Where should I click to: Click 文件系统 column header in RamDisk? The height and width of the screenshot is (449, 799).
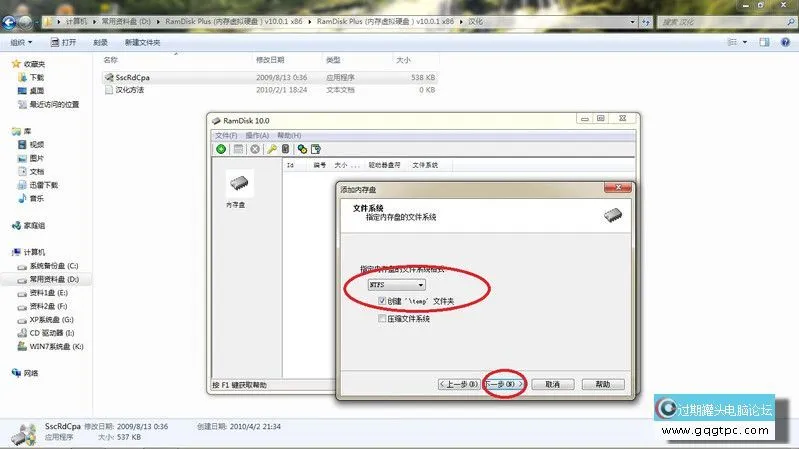tap(425, 165)
